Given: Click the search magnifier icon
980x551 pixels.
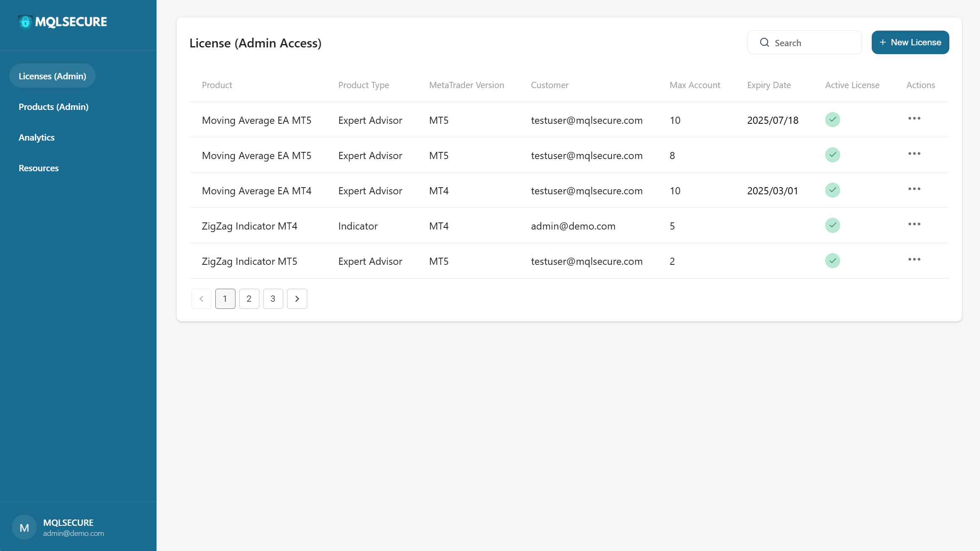Looking at the screenshot, I should (764, 42).
